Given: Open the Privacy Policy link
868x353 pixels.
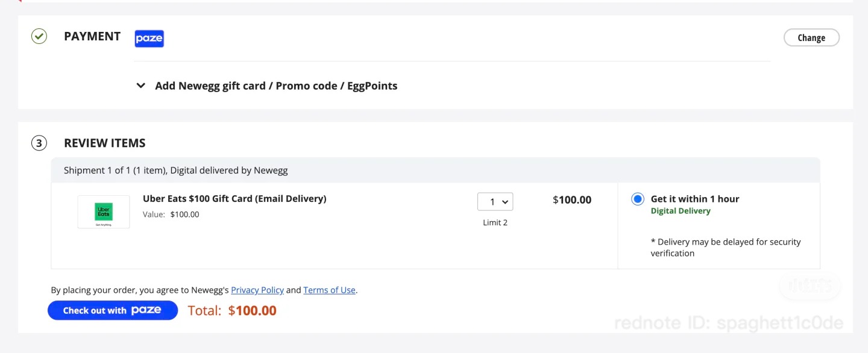Looking at the screenshot, I should 257,290.
